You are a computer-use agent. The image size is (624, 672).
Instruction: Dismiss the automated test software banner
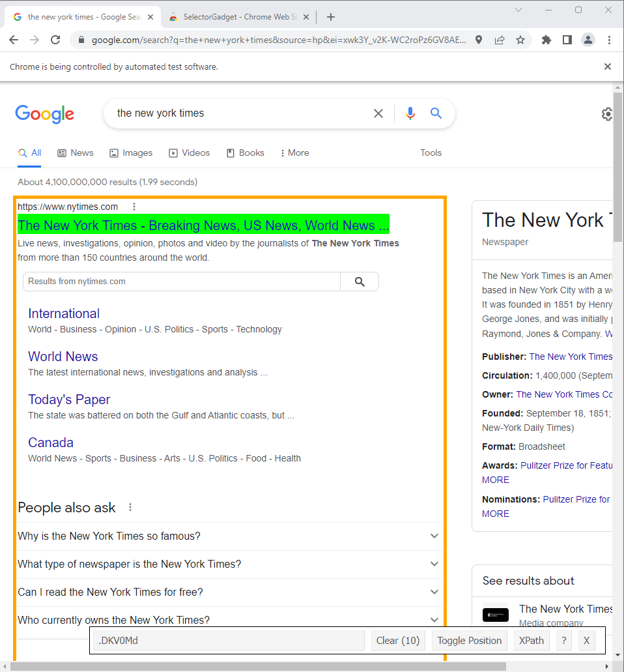point(607,66)
